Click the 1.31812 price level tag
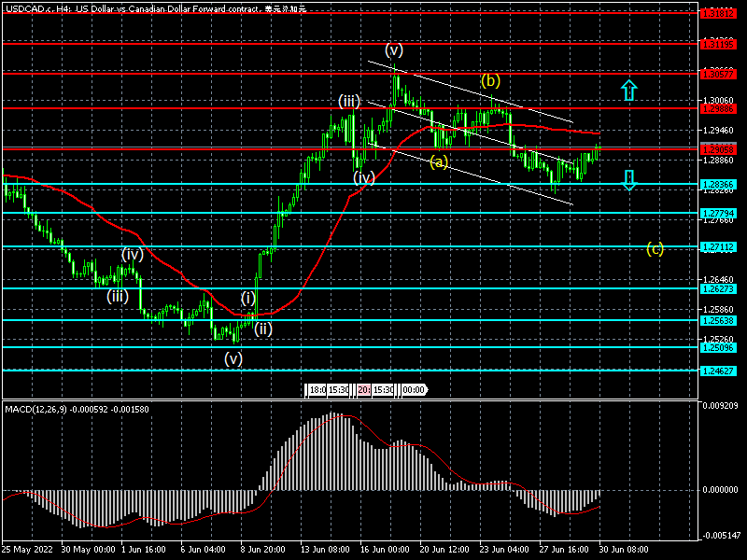747x560 pixels. pyautogui.click(x=718, y=14)
